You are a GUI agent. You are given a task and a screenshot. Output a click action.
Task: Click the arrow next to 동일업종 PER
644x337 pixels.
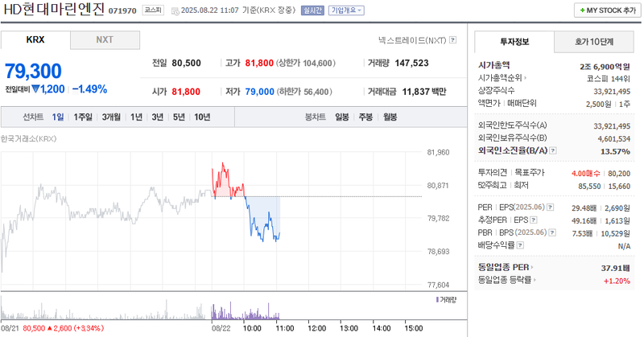[532, 267]
